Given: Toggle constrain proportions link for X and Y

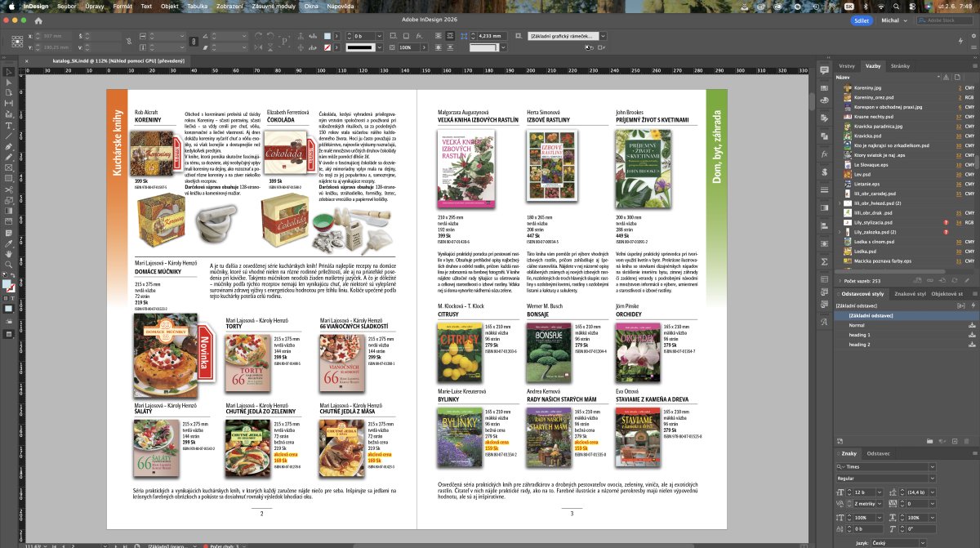Looking at the screenshot, I should pos(129,41).
